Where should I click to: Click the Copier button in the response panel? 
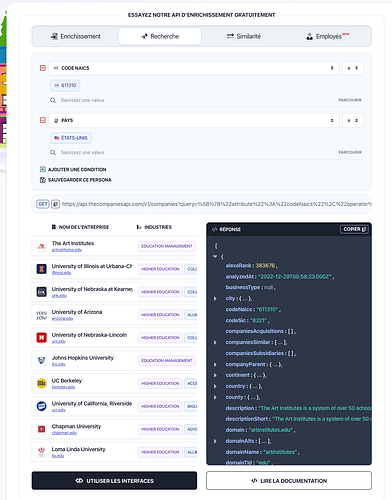pos(354,229)
